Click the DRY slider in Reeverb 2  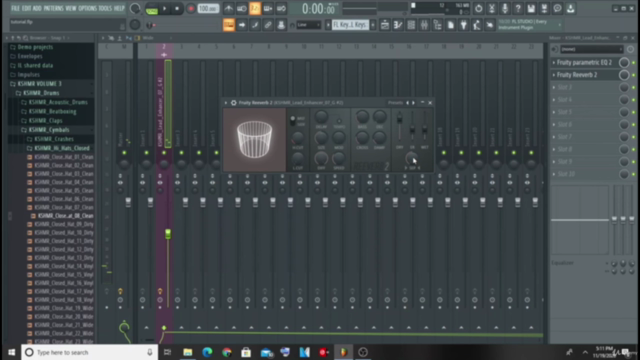400,127
